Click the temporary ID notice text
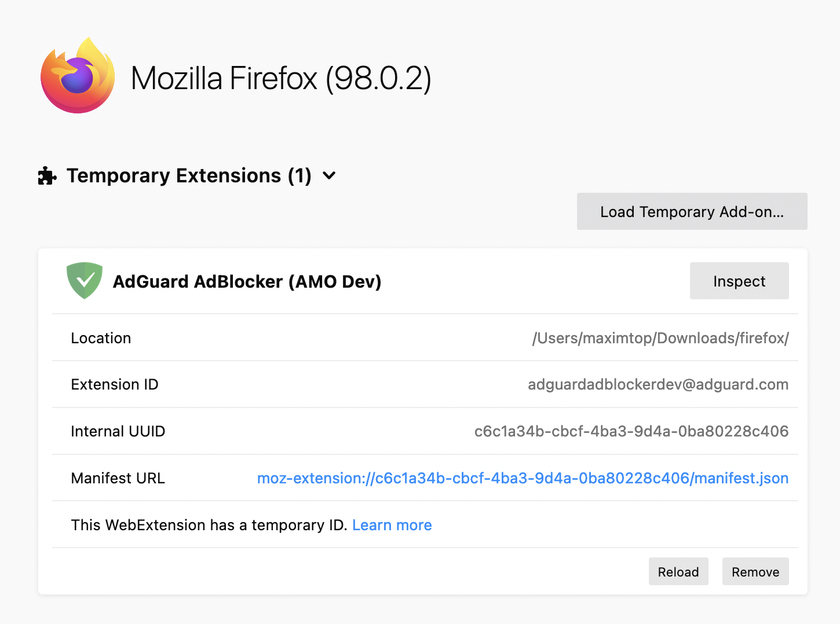 point(209,525)
